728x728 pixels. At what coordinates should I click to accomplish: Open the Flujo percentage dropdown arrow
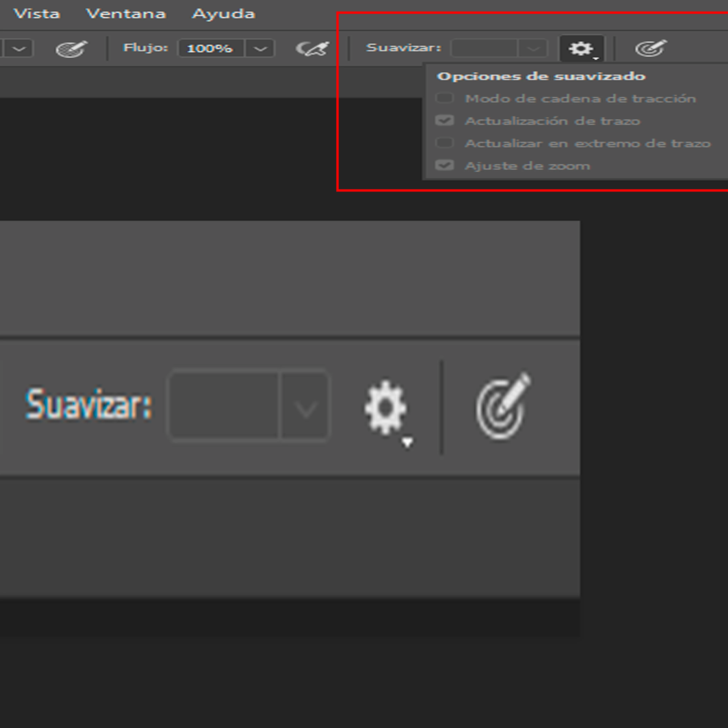tap(260, 49)
